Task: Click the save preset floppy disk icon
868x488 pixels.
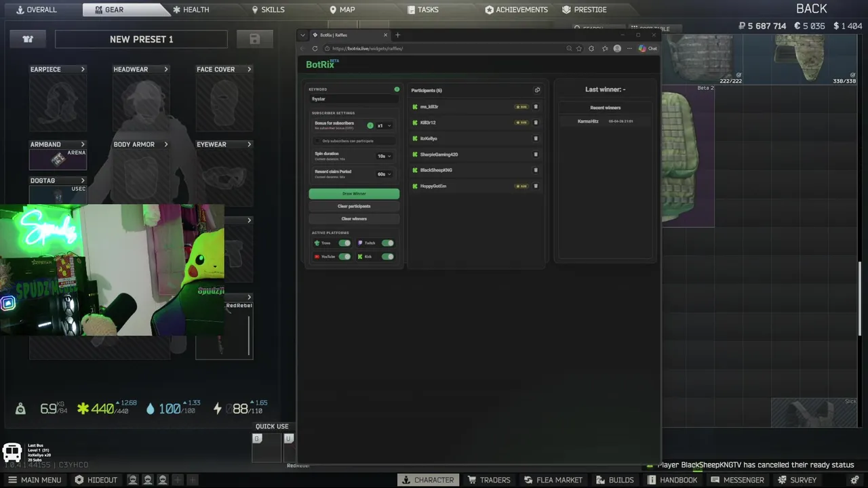Action: 255,39
